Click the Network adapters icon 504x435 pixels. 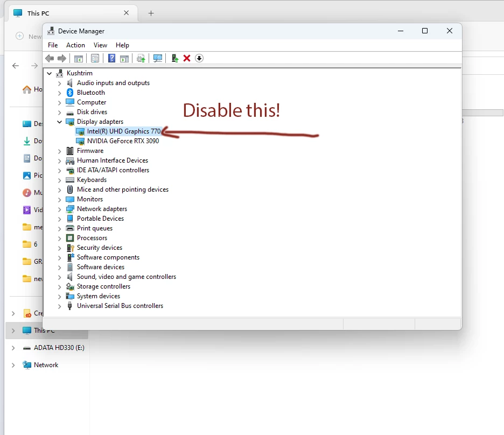point(70,209)
